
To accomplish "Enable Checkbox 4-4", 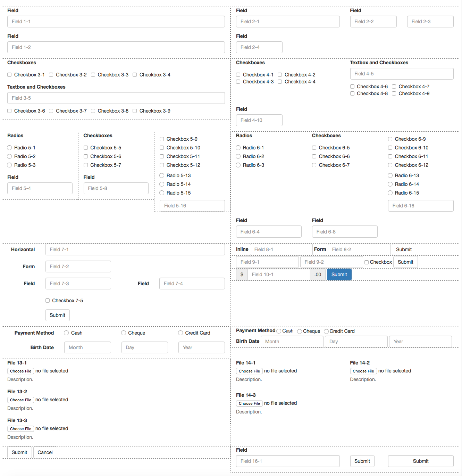I will [280, 82].
